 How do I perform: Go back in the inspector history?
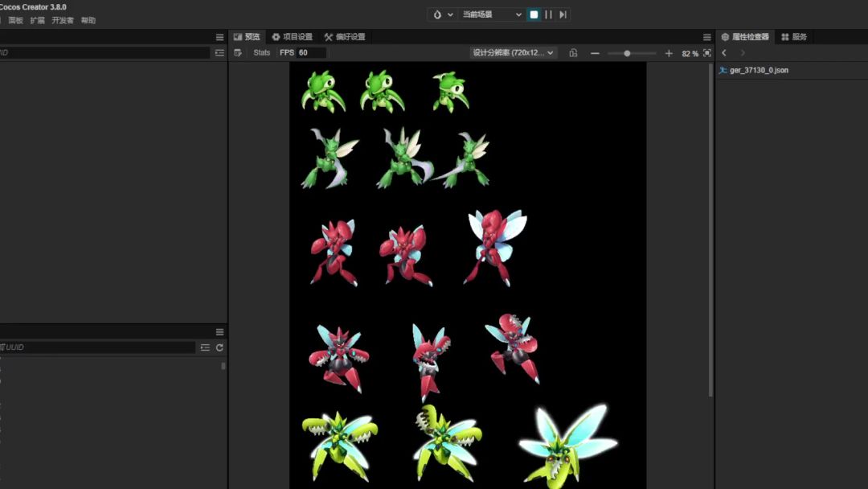click(724, 52)
